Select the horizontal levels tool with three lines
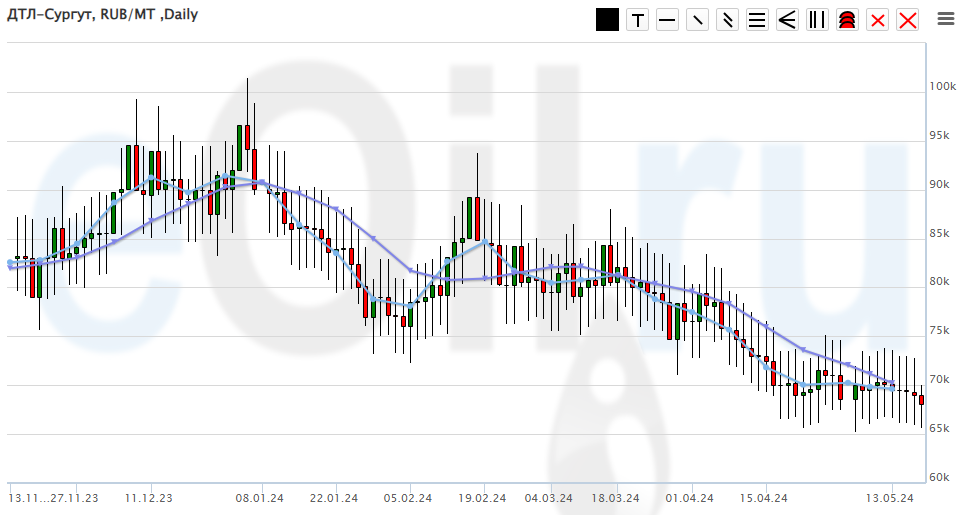Viewport: 960px width, 515px height. (x=757, y=19)
